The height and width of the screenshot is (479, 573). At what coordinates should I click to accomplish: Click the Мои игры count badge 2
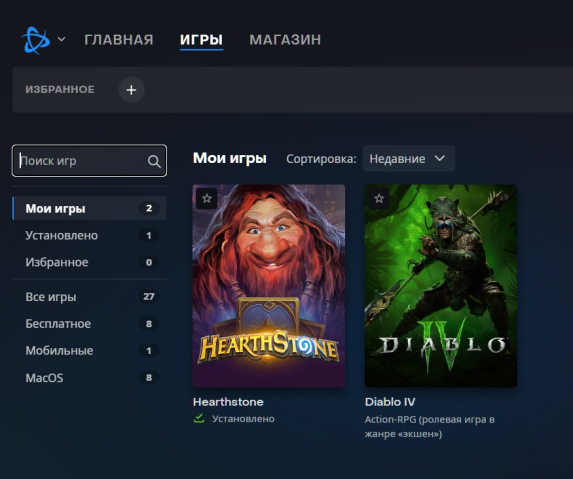[149, 208]
